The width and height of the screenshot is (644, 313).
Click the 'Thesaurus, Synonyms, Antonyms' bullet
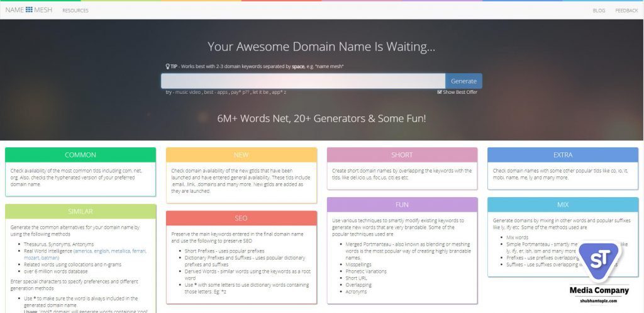coord(58,244)
